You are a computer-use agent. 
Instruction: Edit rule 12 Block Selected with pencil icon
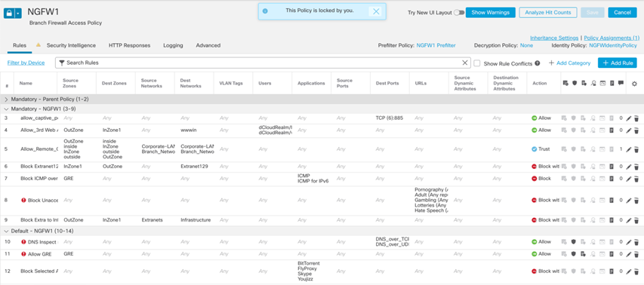[x=628, y=271]
